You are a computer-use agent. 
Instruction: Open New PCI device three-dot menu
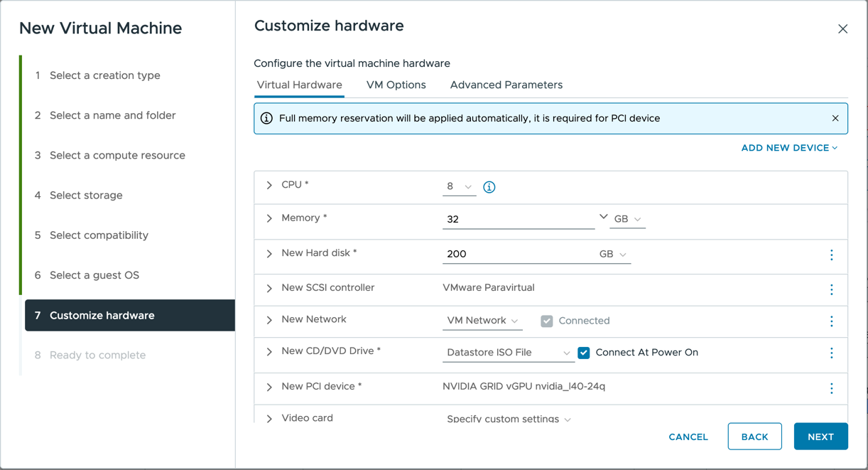pyautogui.click(x=831, y=388)
